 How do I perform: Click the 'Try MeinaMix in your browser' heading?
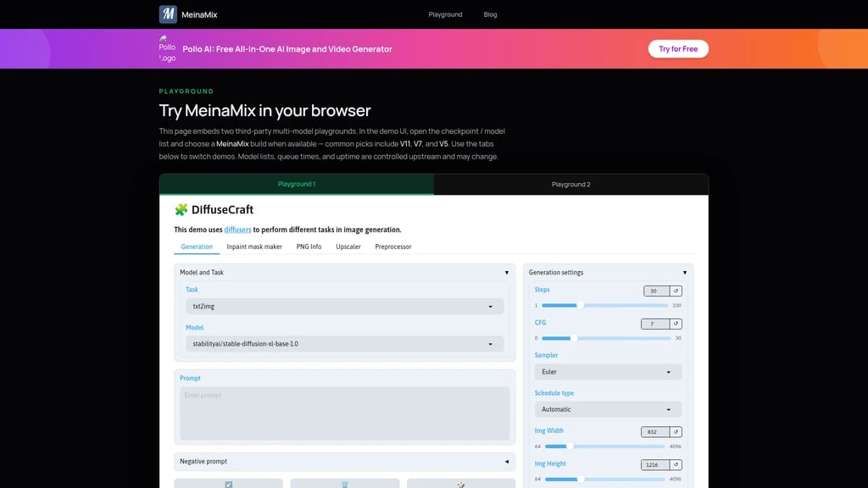click(264, 111)
